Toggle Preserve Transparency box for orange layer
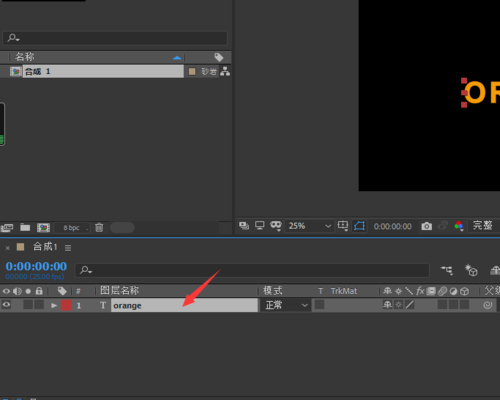The width and height of the screenshot is (500, 400). point(319,304)
